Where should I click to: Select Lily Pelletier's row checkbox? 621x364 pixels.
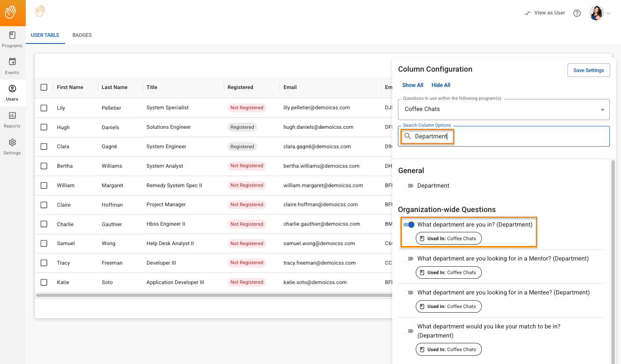pyautogui.click(x=44, y=108)
